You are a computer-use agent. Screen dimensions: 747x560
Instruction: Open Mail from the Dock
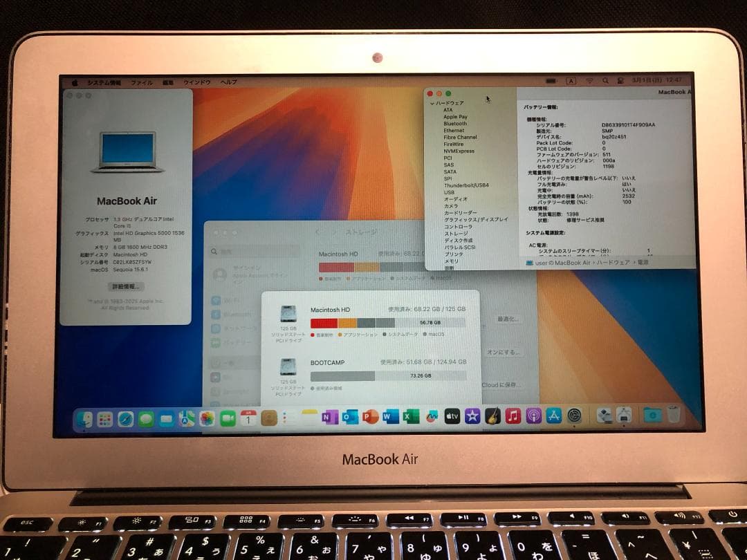pos(166,419)
